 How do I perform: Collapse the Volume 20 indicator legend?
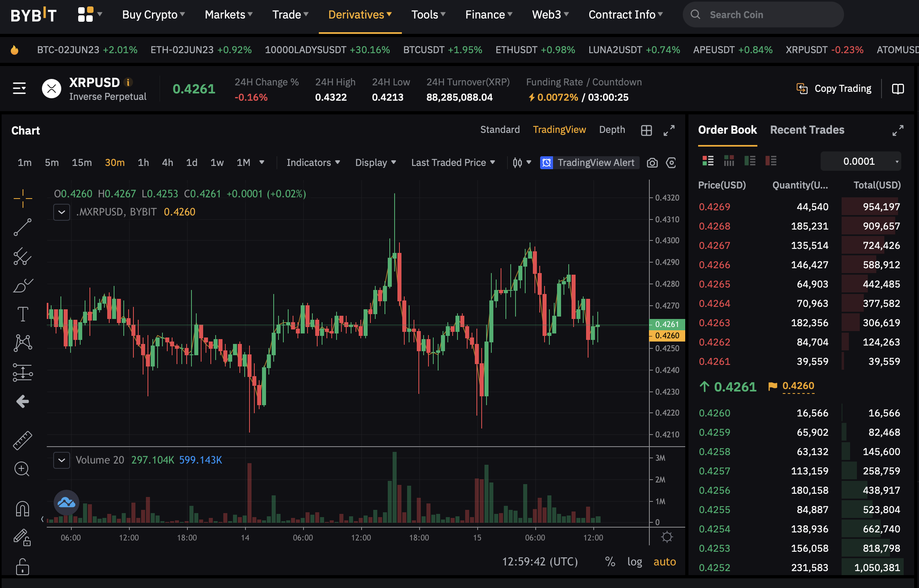pyautogui.click(x=62, y=460)
